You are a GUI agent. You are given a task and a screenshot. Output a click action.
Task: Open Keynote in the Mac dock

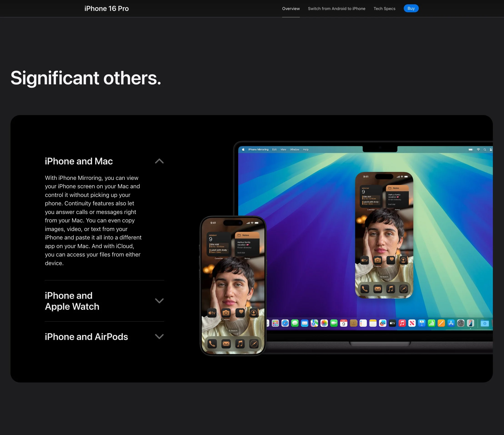(422, 323)
